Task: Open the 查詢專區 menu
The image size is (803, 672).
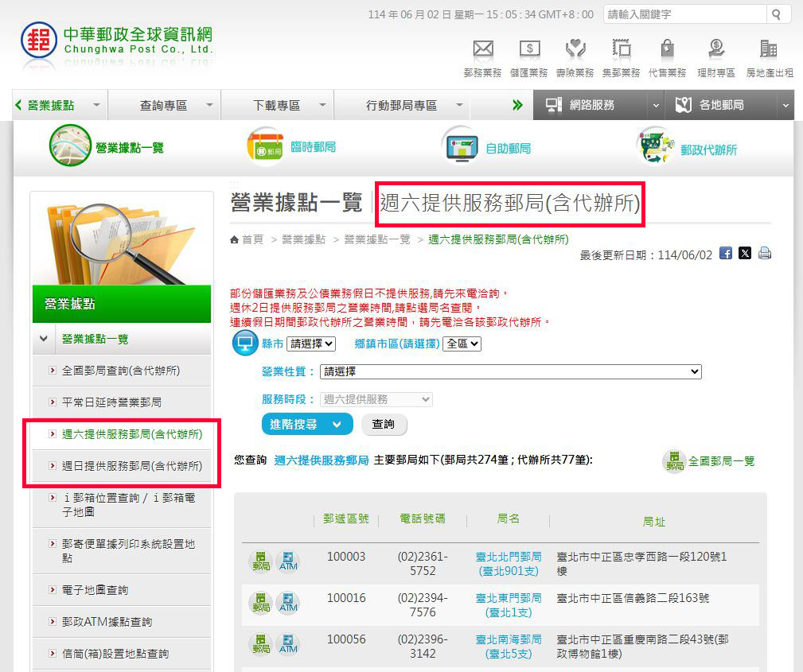Action: click(175, 105)
